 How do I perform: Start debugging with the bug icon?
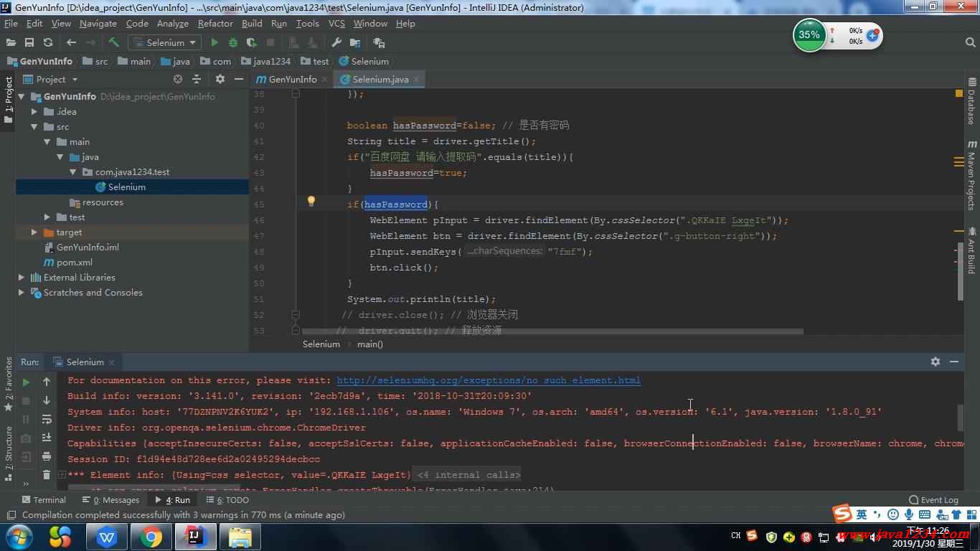pyautogui.click(x=232, y=43)
